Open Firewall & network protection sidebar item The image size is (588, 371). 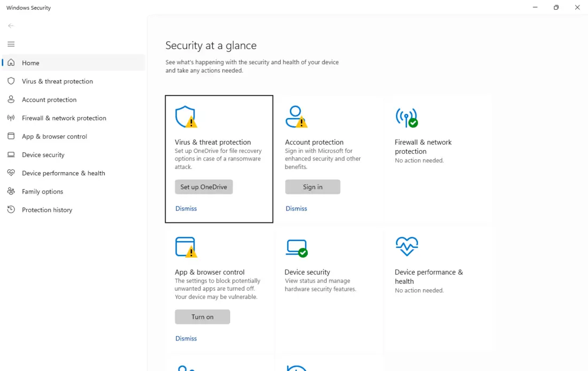click(x=74, y=118)
